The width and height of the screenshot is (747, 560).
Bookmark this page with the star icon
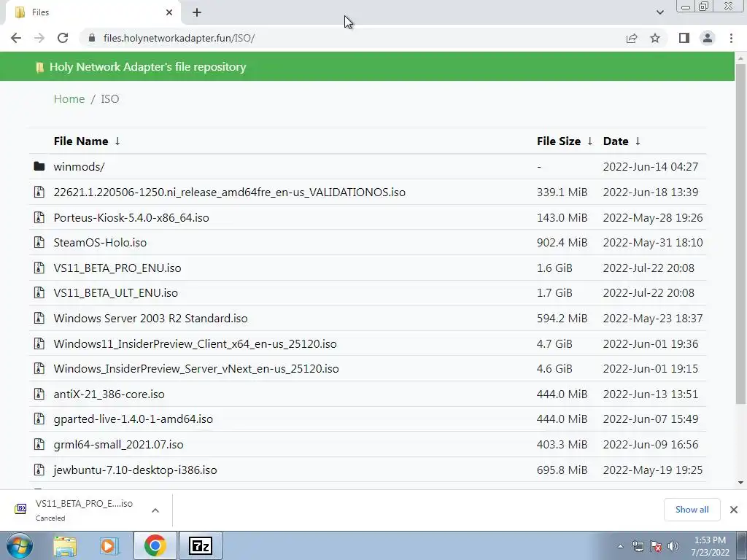[655, 38]
